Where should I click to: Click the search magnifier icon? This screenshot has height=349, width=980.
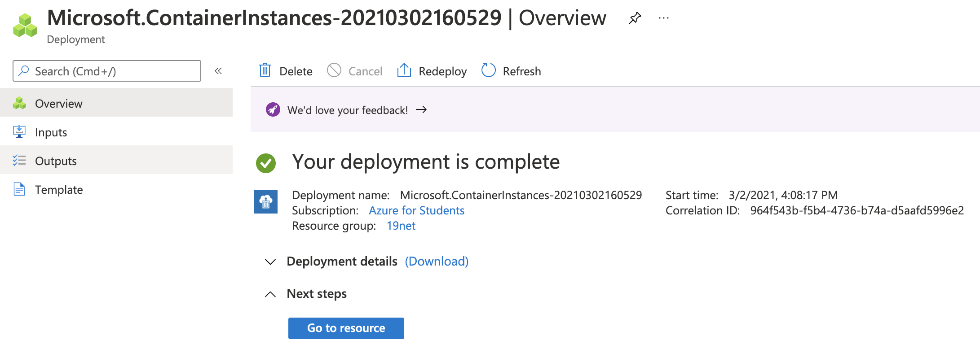(23, 71)
